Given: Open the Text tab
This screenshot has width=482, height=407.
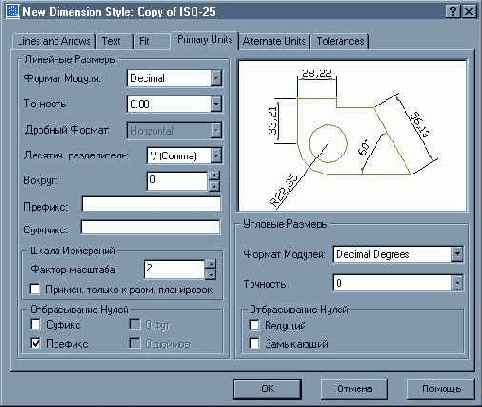Looking at the screenshot, I should (114, 41).
